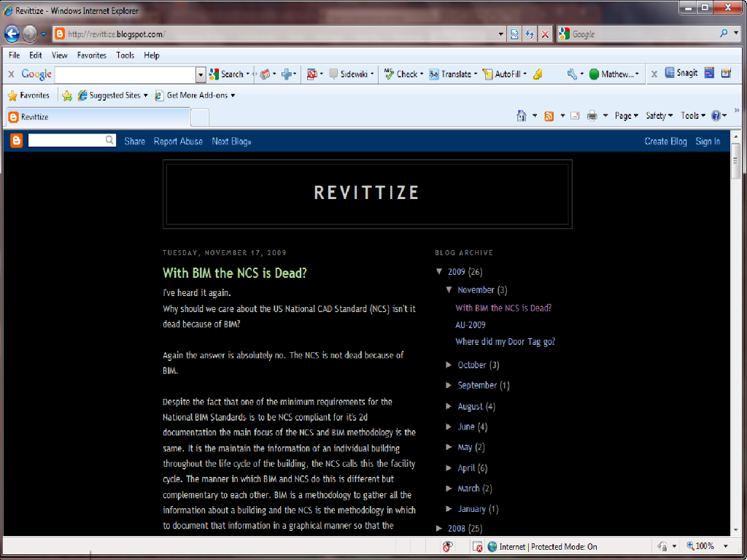Click the Next Blog link

coord(231,141)
